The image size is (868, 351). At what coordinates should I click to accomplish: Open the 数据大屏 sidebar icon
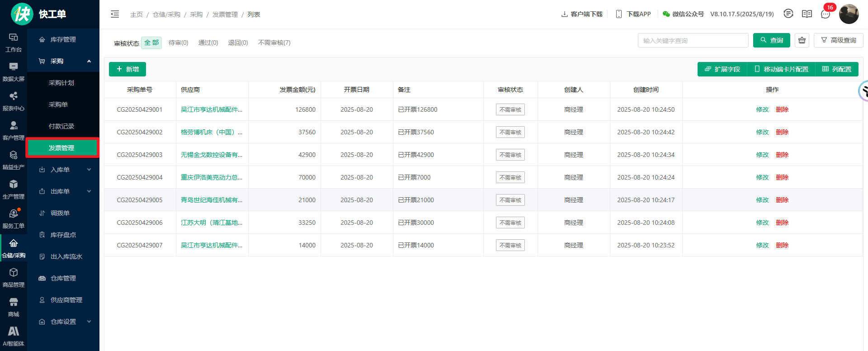coord(14,71)
